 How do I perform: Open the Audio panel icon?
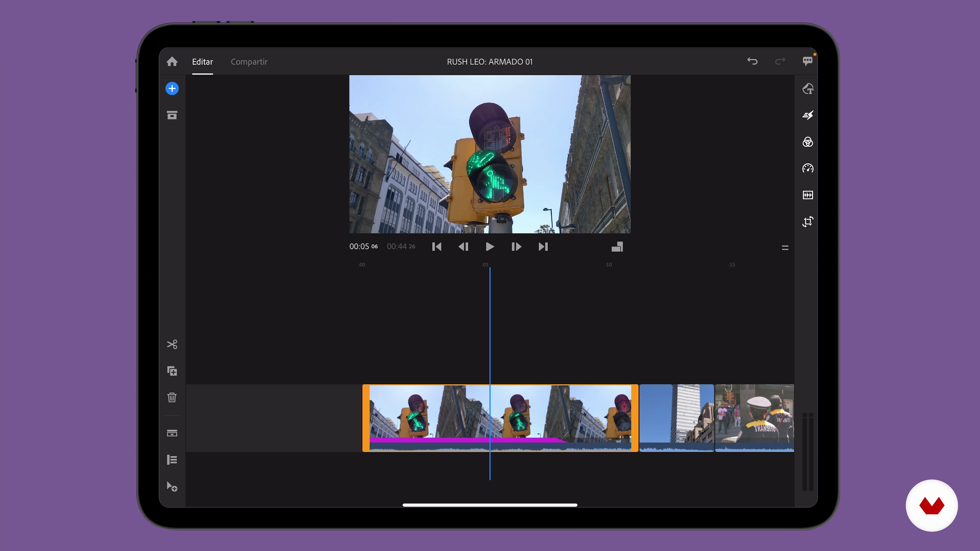808,195
